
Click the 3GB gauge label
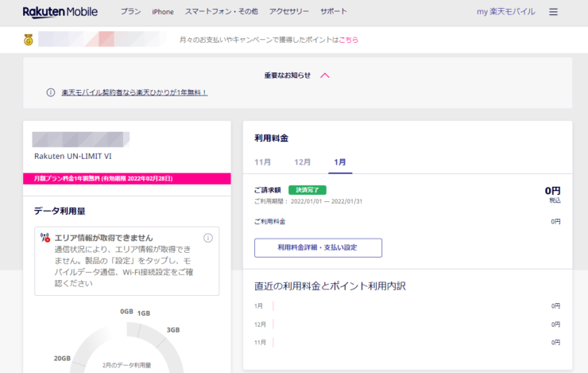coord(173,330)
